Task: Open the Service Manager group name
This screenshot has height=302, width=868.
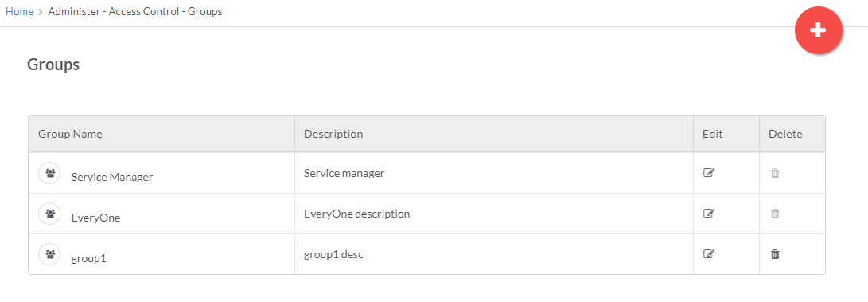Action: (x=112, y=178)
